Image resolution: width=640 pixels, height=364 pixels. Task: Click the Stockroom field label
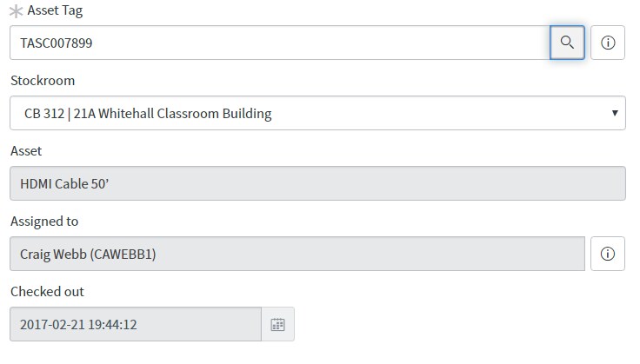43,80
